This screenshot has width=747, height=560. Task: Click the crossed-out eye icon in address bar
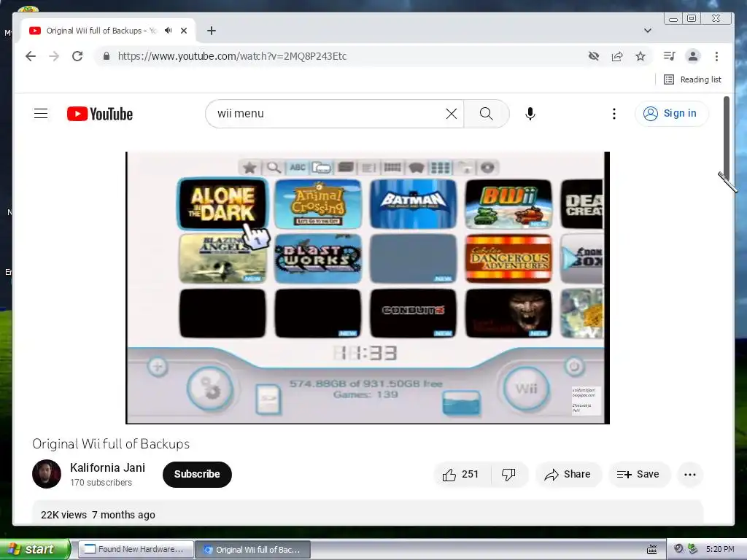[x=594, y=56]
